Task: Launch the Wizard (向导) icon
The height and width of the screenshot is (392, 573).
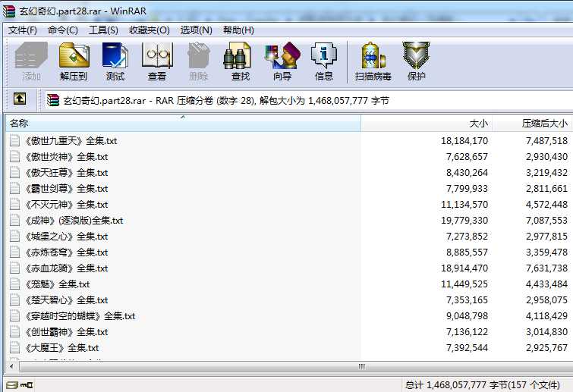Action: coord(282,55)
